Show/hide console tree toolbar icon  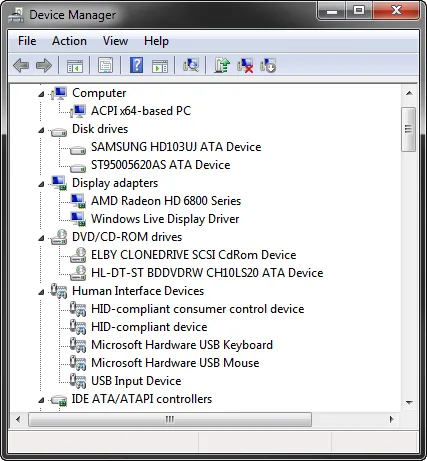tap(75, 66)
